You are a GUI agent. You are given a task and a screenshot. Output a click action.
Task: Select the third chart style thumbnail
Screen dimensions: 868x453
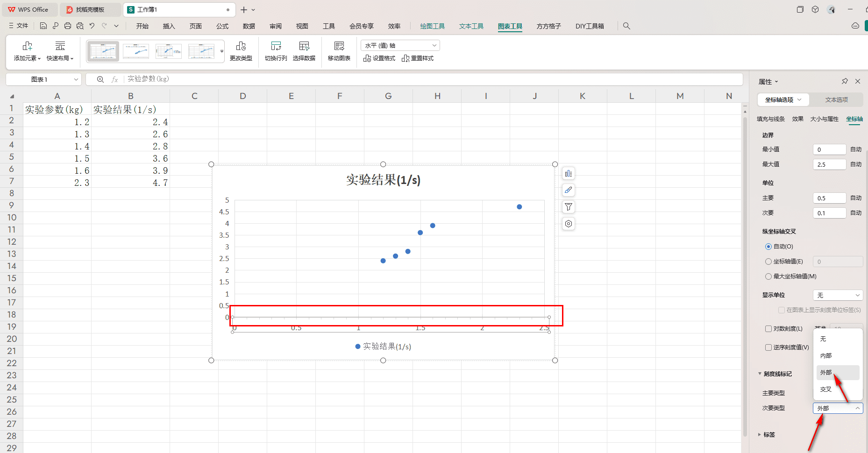click(x=169, y=51)
